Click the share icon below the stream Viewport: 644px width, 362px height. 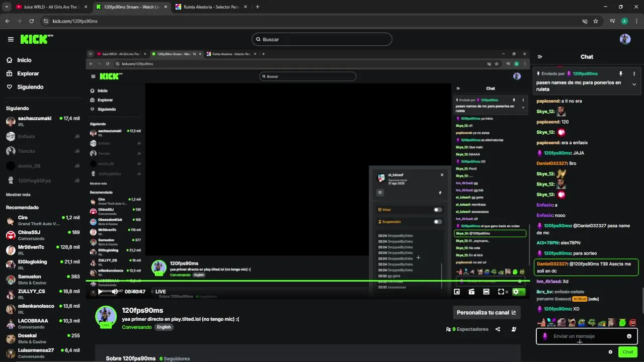point(498,329)
